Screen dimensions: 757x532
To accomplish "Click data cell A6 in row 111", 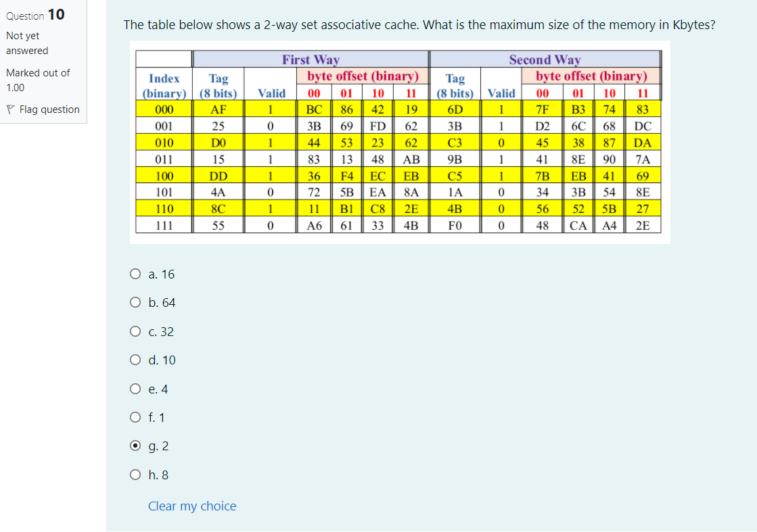I will [x=314, y=225].
